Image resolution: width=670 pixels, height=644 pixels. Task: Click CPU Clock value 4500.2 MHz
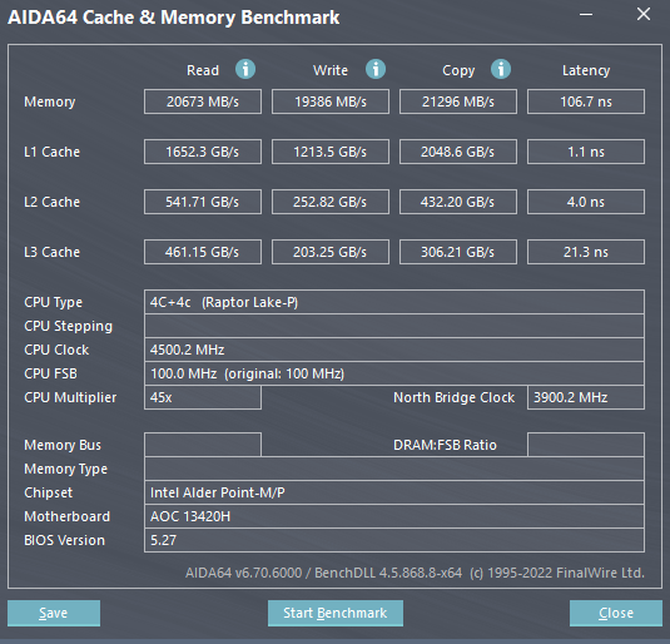click(x=394, y=350)
